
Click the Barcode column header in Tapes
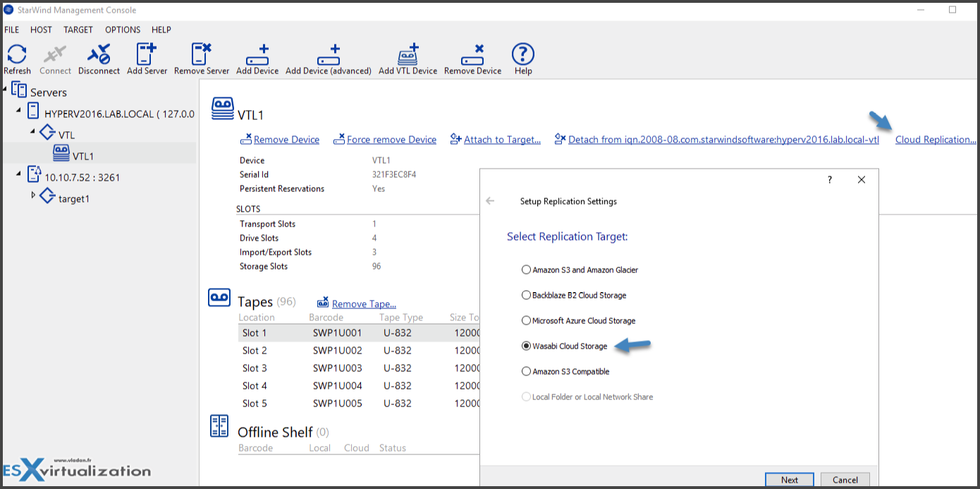[x=326, y=318]
